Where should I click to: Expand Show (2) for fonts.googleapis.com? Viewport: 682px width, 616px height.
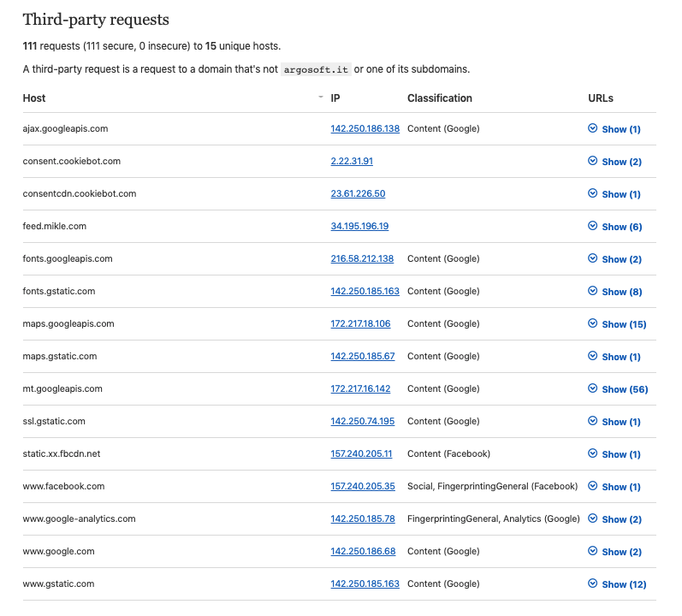point(614,259)
